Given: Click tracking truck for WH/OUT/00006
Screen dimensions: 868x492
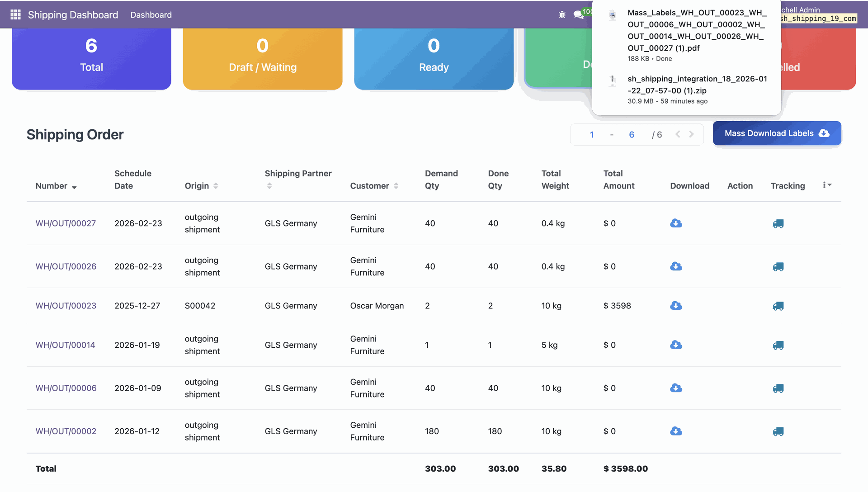Looking at the screenshot, I should [778, 388].
